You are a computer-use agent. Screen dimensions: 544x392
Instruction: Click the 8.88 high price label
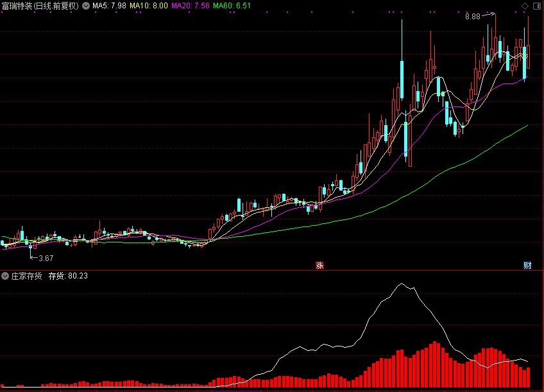tap(473, 17)
